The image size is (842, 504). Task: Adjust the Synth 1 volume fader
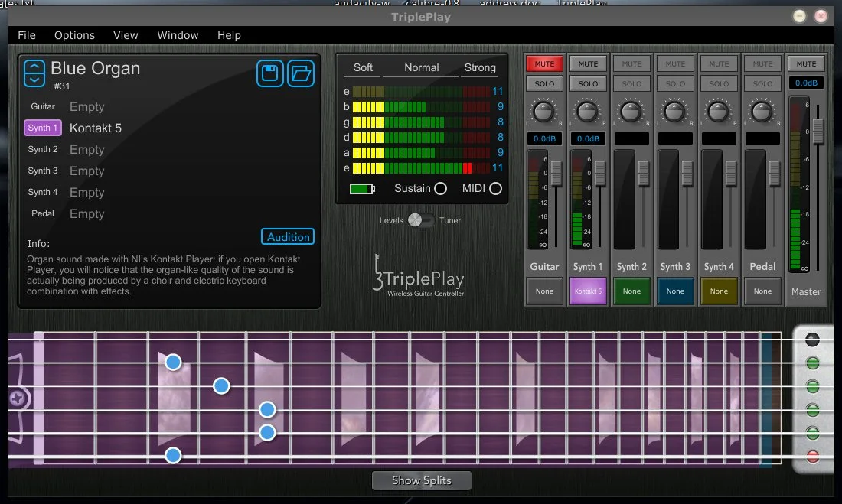600,173
